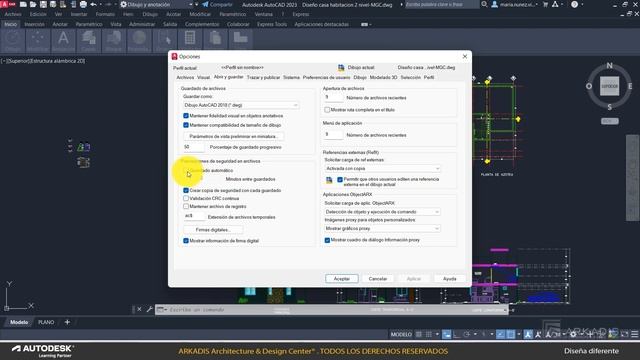
Task: Click the portapapeles clipboard ribbon icon
Action: (x=215, y=39)
